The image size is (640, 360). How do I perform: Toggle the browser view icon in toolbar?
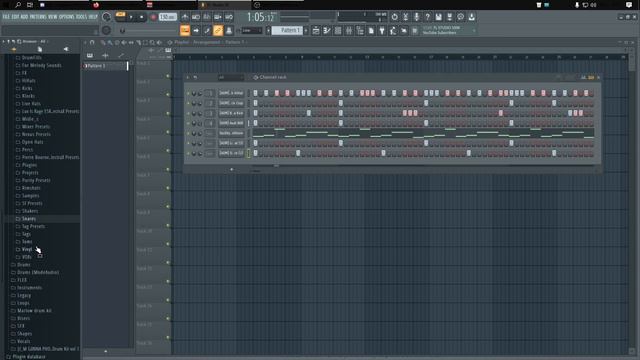pos(360,31)
